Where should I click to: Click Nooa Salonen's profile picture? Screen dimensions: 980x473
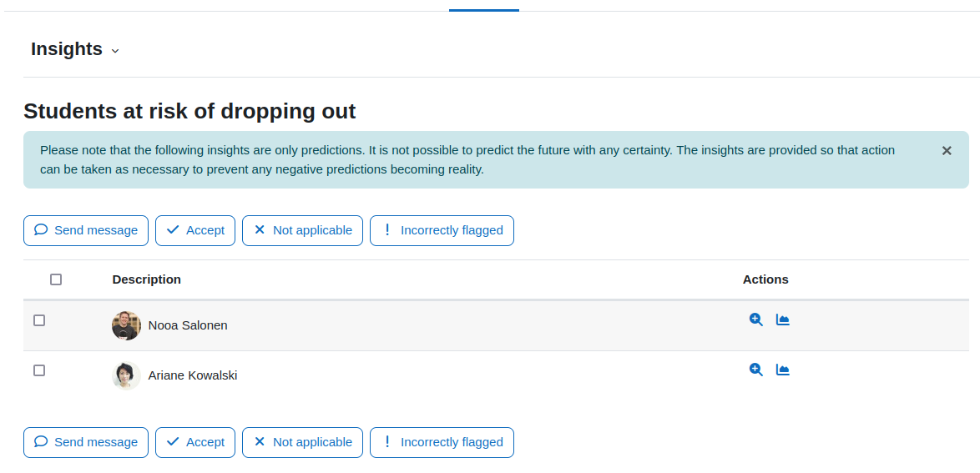126,325
